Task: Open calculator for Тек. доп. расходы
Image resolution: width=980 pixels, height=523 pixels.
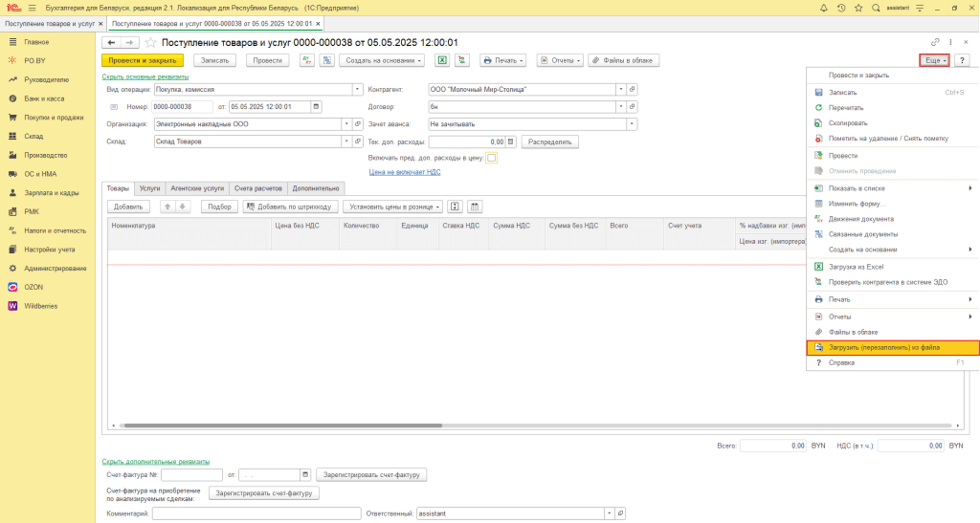Action: (511, 142)
